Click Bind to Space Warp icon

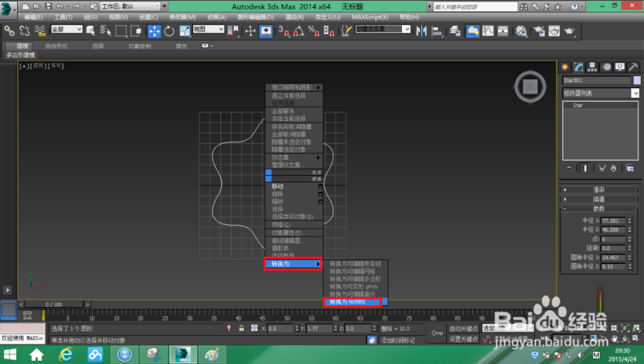(40, 31)
